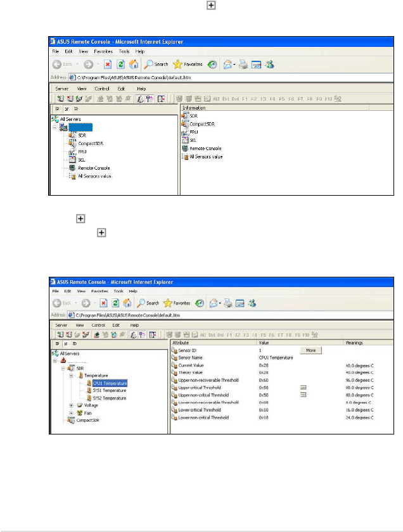Select CompactSDR in lower window tree

pyautogui.click(x=87, y=420)
